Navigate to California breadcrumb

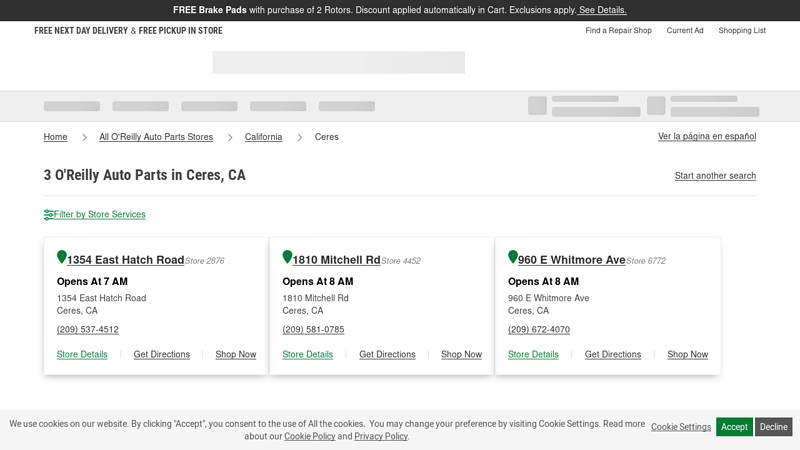263,137
